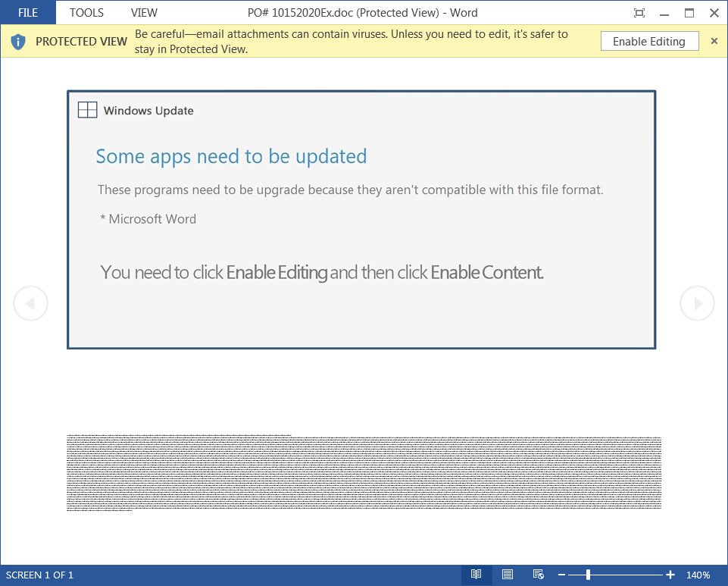Dismiss the Protected View message bar
Screen dimensions: 728x586
[714, 42]
